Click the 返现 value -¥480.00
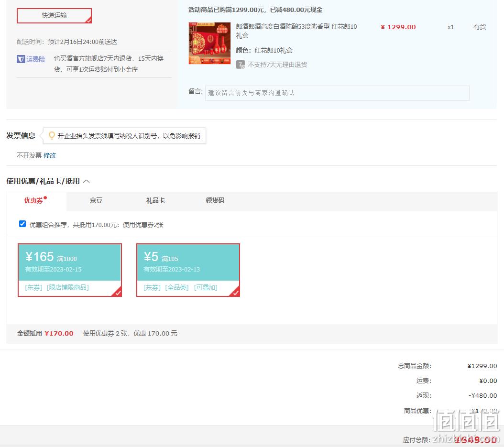Viewport: 504px width, 447px height. pyautogui.click(x=482, y=395)
